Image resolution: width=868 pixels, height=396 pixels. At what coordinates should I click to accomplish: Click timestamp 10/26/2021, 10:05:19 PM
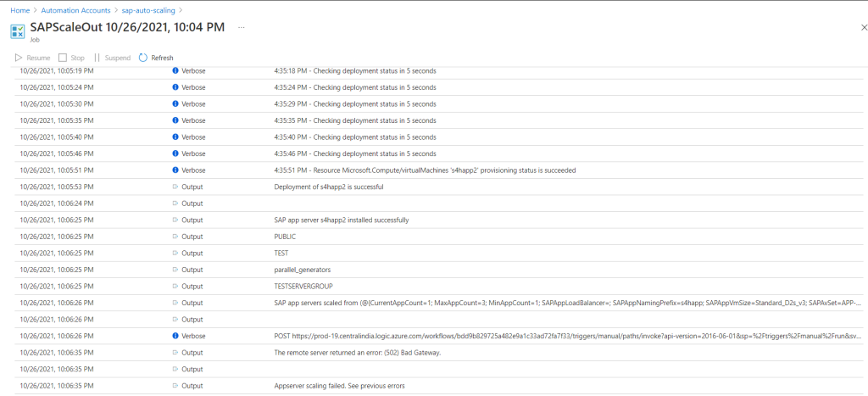coord(57,71)
